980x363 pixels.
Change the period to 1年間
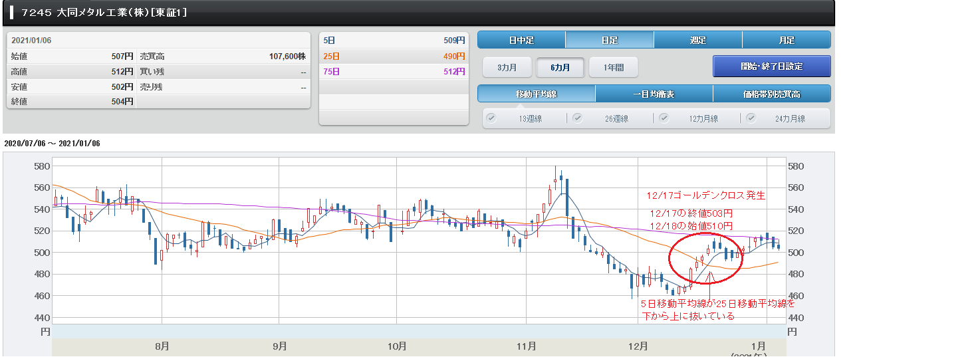point(613,67)
